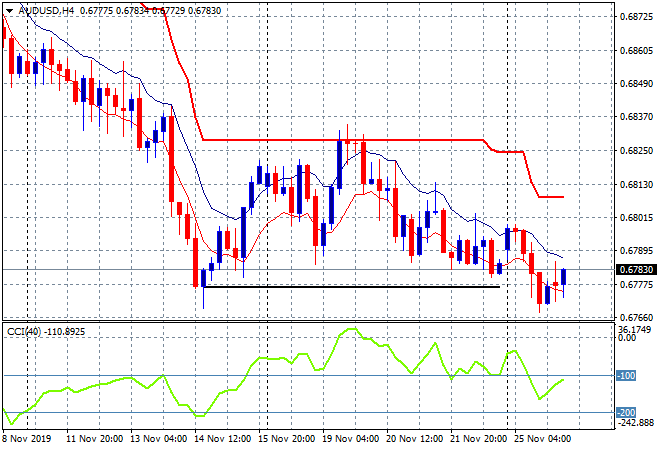
Task: Click the 0.68130 price scale value
Action: pyautogui.click(x=636, y=184)
